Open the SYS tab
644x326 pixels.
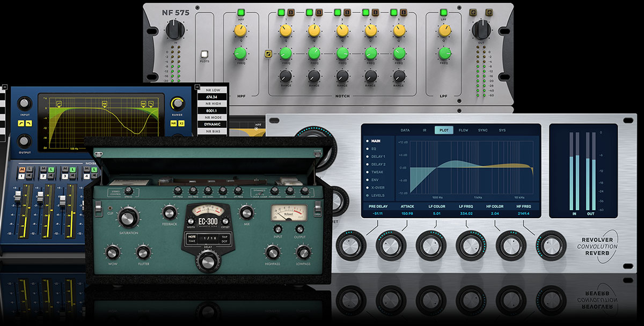tap(502, 130)
